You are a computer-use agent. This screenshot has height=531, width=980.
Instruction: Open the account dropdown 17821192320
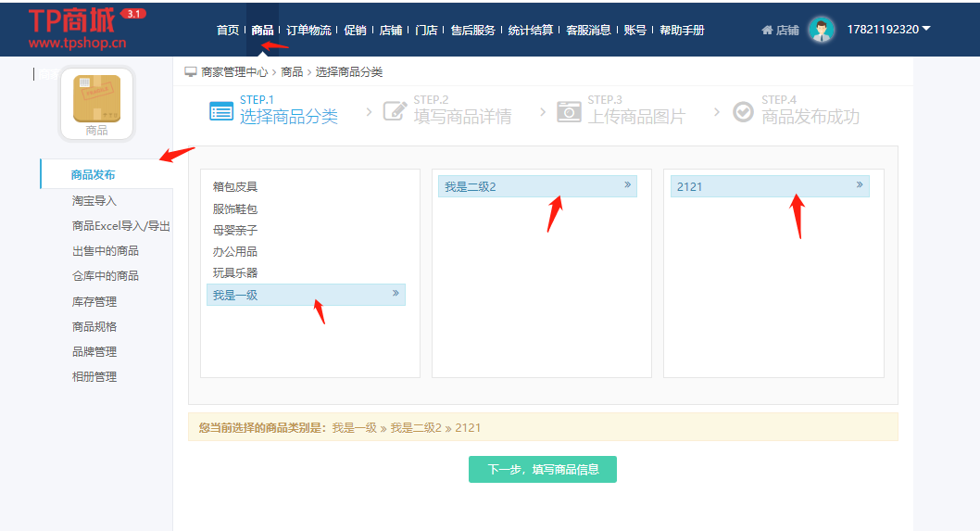pos(887,30)
